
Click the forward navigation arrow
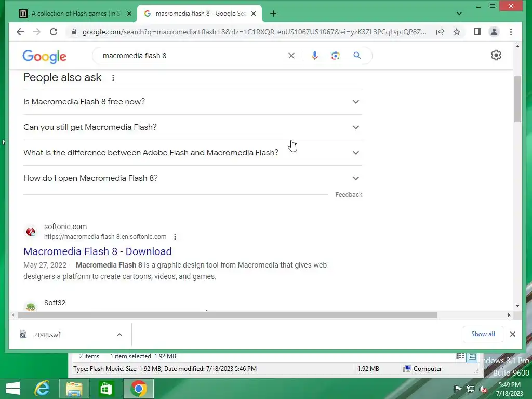37,32
